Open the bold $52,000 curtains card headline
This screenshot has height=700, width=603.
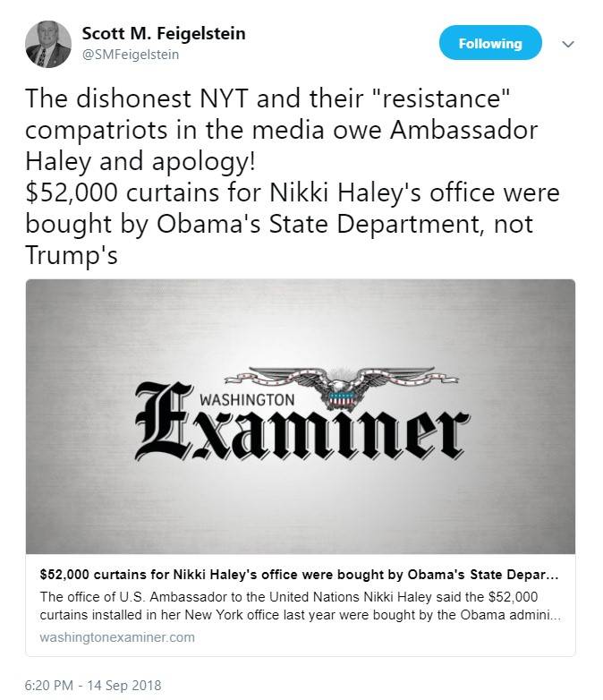pos(299,575)
